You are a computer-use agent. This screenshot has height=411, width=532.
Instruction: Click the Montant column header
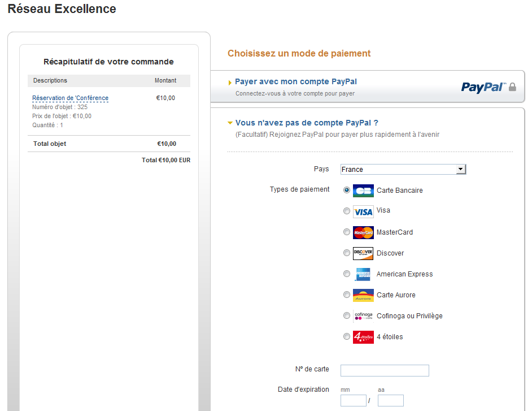pos(165,80)
